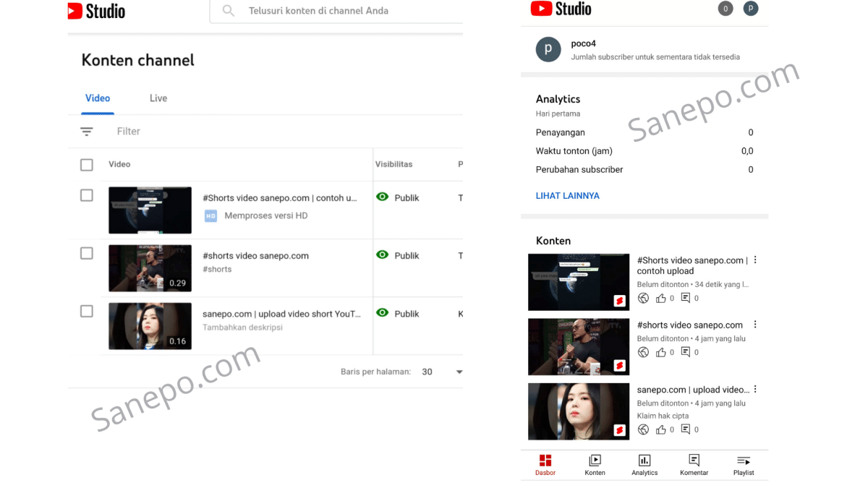Tick the select-all checkbox in table header
Viewport: 868px width, 488px height.
(x=87, y=165)
